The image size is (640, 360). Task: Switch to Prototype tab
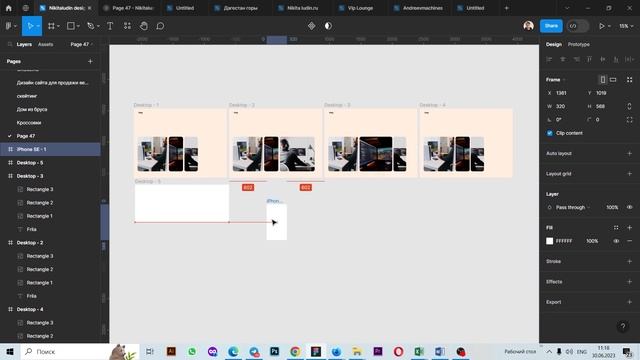point(578,44)
